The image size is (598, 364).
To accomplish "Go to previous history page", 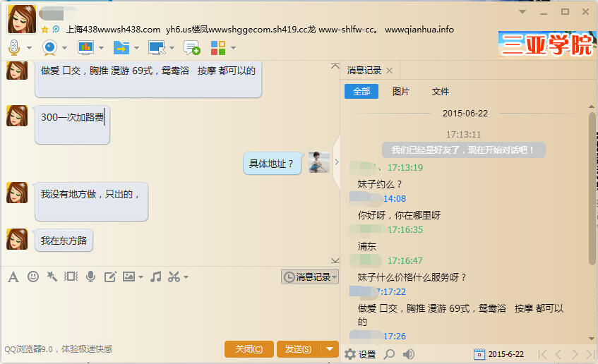I will click(558, 354).
